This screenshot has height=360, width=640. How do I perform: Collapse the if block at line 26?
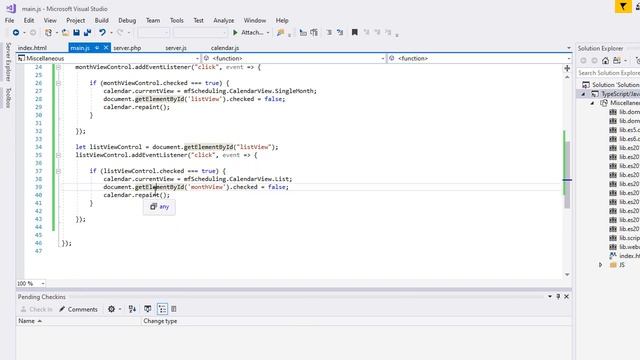[58, 83]
